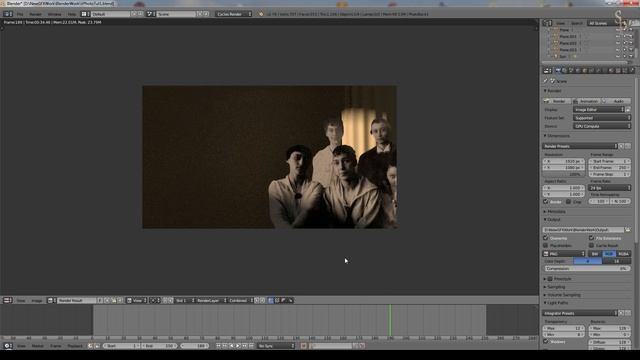Open the Info editor type icon at top-left
The image size is (640, 360).
pyautogui.click(x=7, y=14)
